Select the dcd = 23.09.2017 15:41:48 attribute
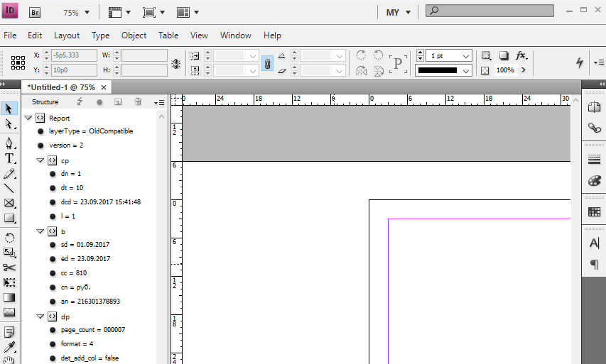This screenshot has height=364, width=606. click(100, 202)
